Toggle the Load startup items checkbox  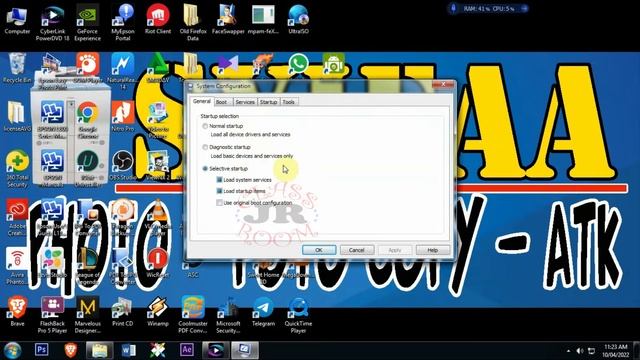[219, 191]
